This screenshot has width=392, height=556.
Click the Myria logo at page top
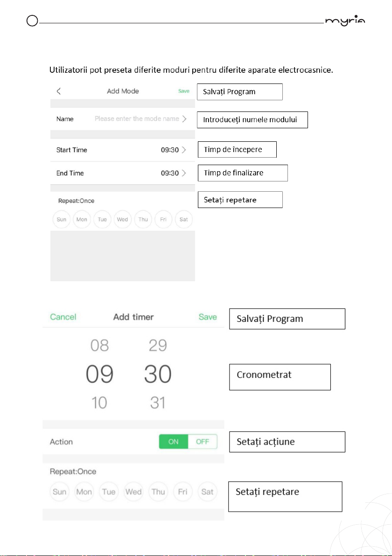click(x=345, y=21)
